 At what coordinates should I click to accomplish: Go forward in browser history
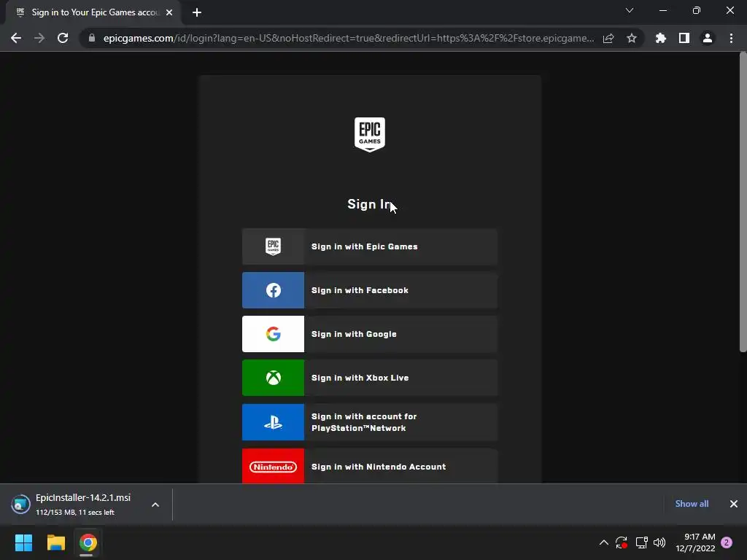[x=39, y=38]
